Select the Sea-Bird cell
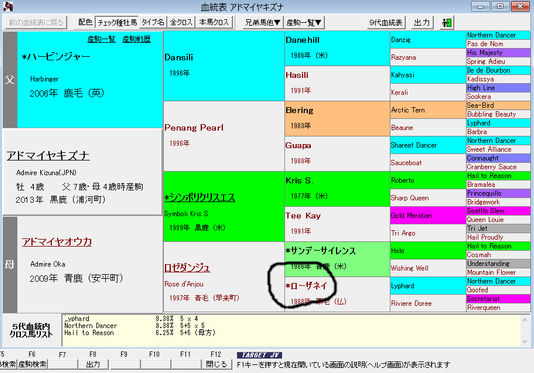Viewport: 534px width, 373px height. [498, 105]
